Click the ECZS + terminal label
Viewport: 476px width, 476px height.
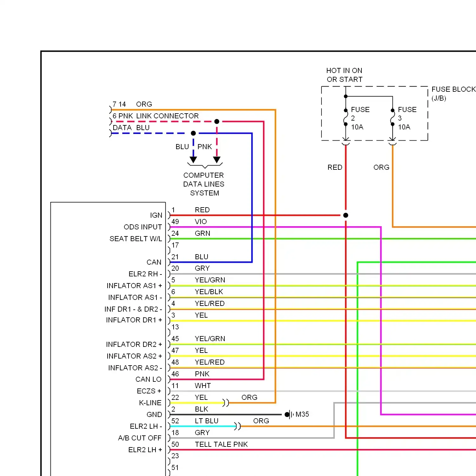(149, 391)
